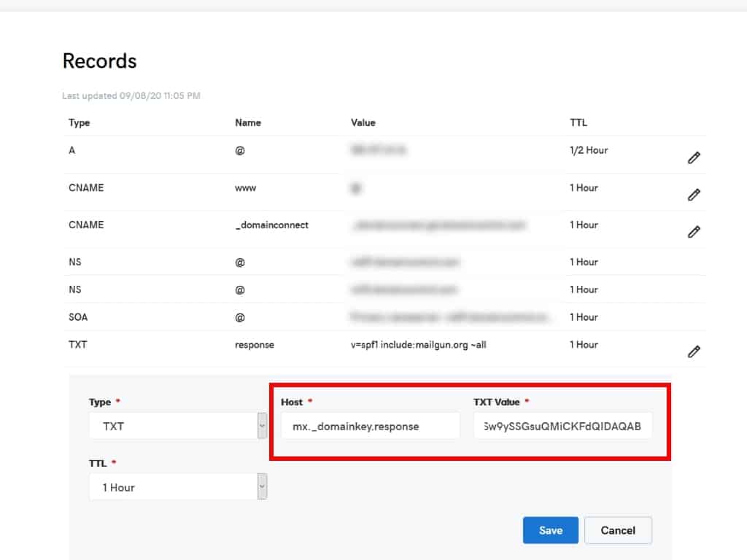Click the Host input field
This screenshot has width=747, height=560.
[370, 426]
